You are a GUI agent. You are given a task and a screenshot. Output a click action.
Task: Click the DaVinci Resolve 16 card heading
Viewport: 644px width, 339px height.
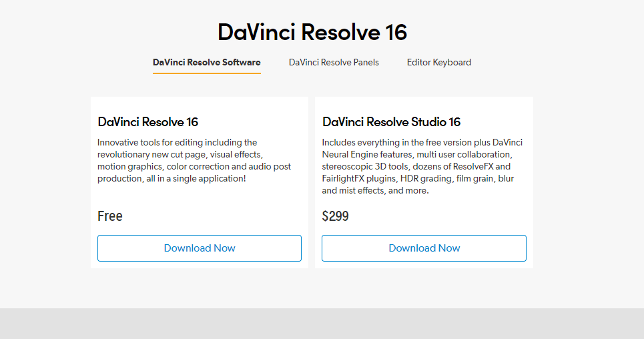[x=147, y=122]
